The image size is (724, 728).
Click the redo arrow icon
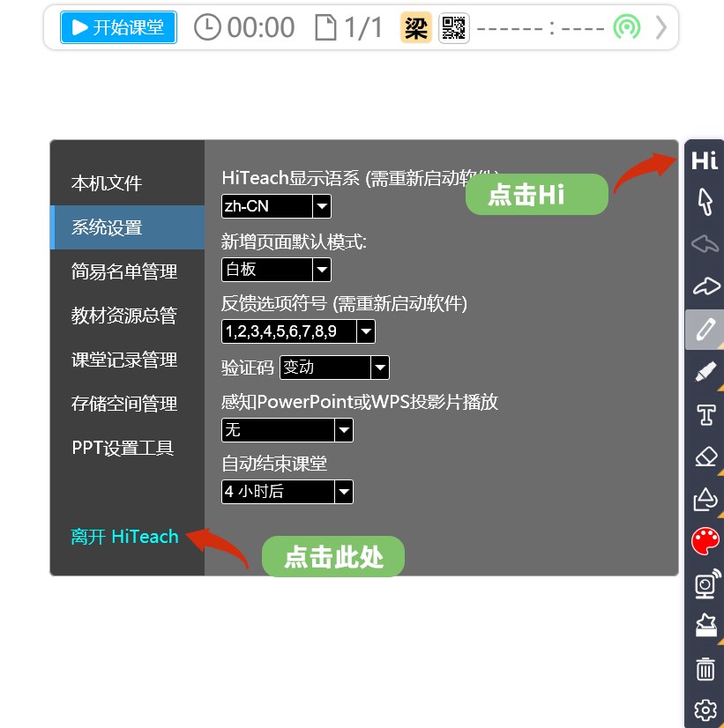(x=705, y=286)
